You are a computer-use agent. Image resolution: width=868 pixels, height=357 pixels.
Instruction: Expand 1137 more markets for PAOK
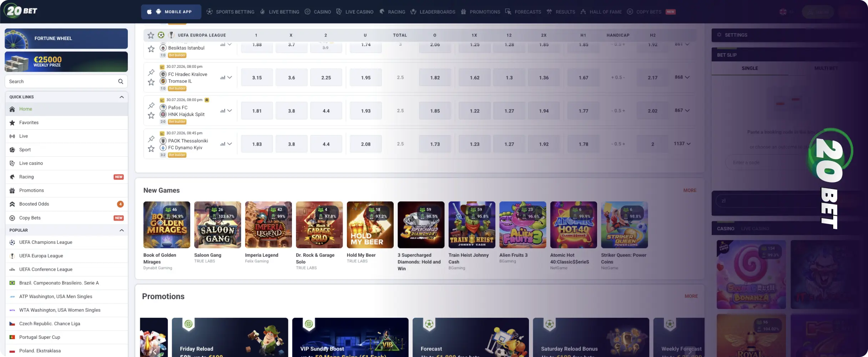click(682, 144)
